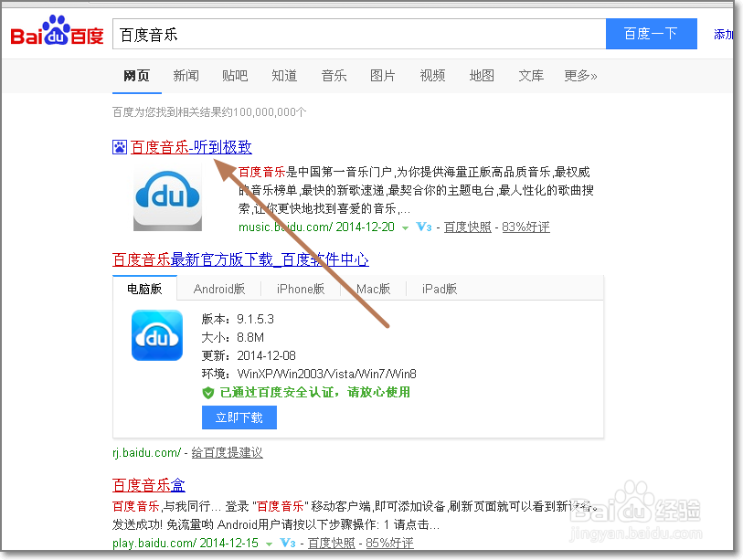743x560 pixels.
Task: Switch to the 图片 tab
Action: click(383, 76)
